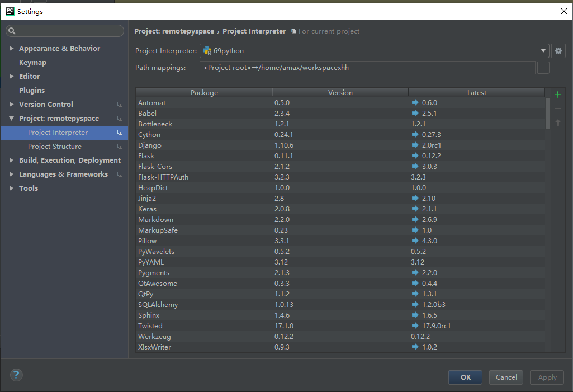Screen dimensions: 573x392
Task: Click the interpreter settings gear icon
Action: point(558,51)
